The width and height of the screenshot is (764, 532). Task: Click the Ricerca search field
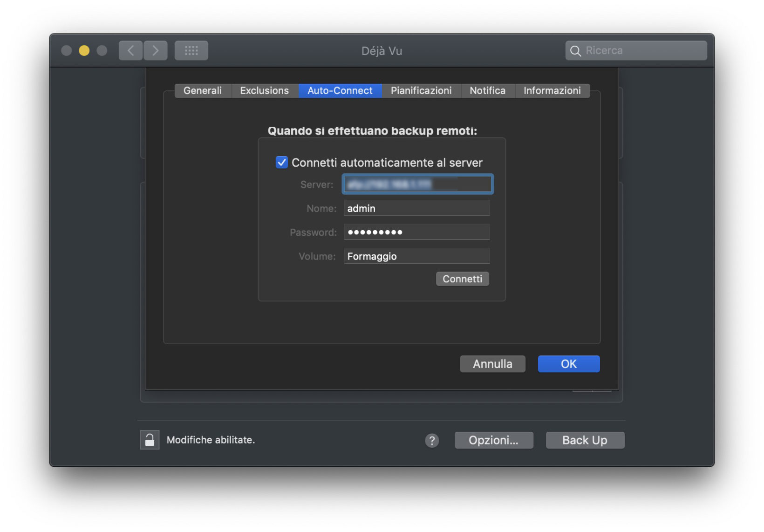coord(636,50)
